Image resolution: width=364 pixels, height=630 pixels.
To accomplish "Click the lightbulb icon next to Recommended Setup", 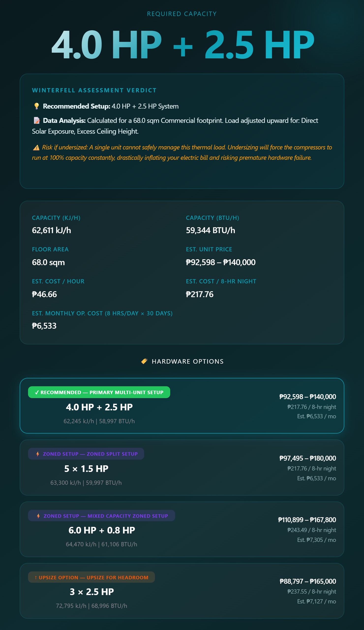I will tap(37, 106).
